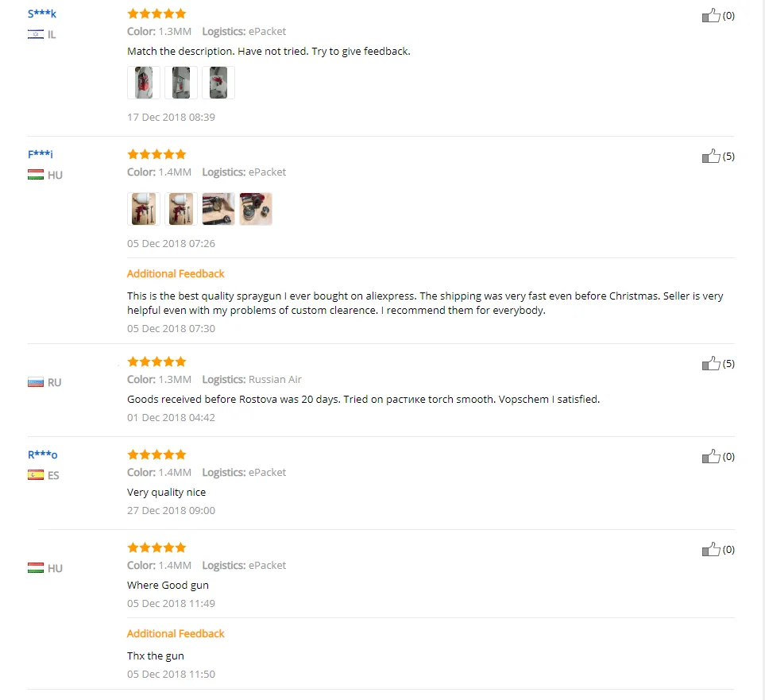View second photo in F***i's review
Screen dimensions: 765x700
(181, 209)
